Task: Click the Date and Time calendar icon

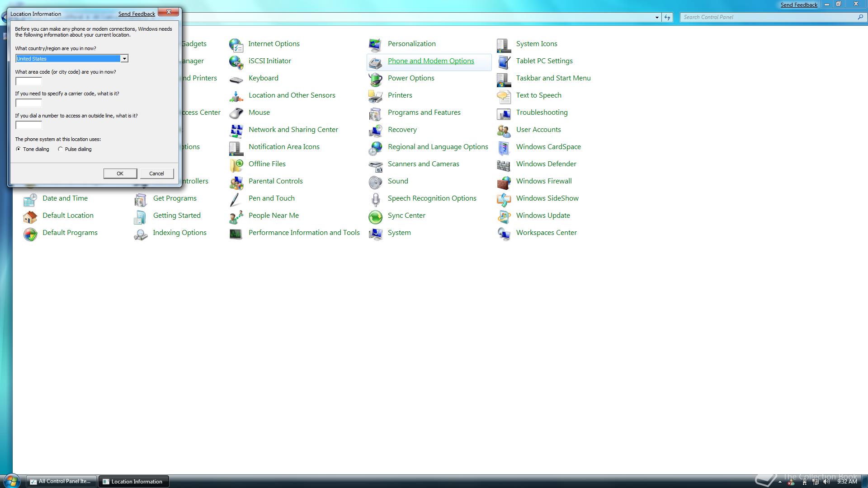Action: [30, 199]
